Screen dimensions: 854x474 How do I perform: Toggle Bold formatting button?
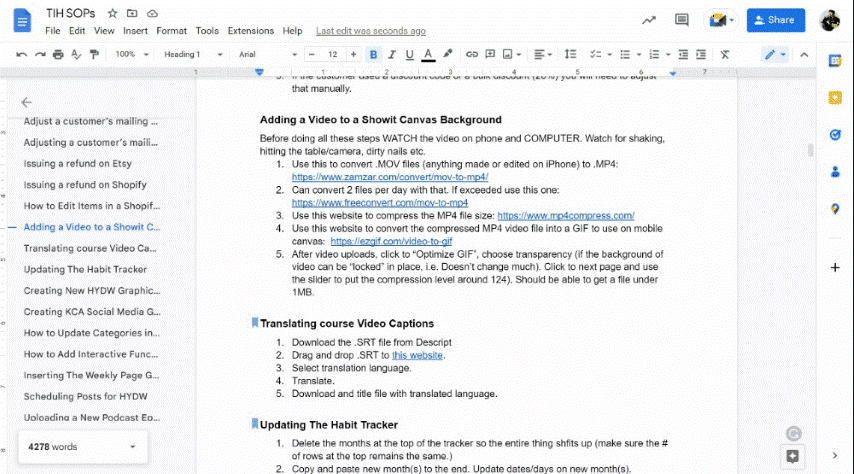pos(374,54)
